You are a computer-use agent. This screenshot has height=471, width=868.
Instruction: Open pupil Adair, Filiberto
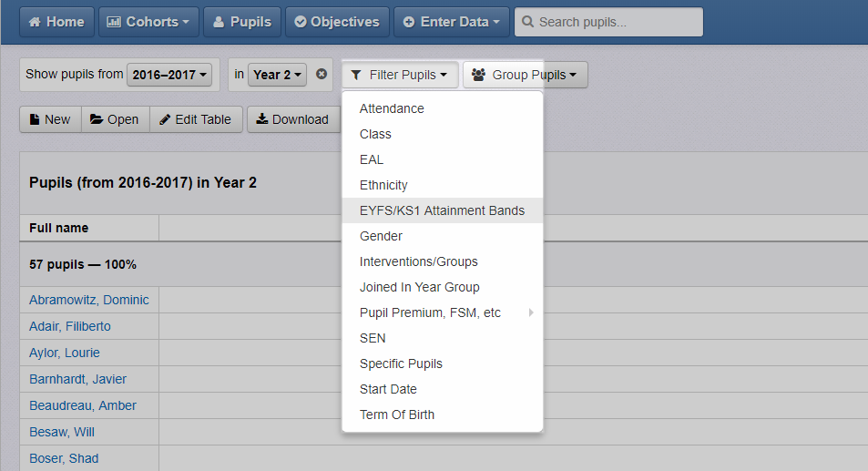click(x=70, y=326)
